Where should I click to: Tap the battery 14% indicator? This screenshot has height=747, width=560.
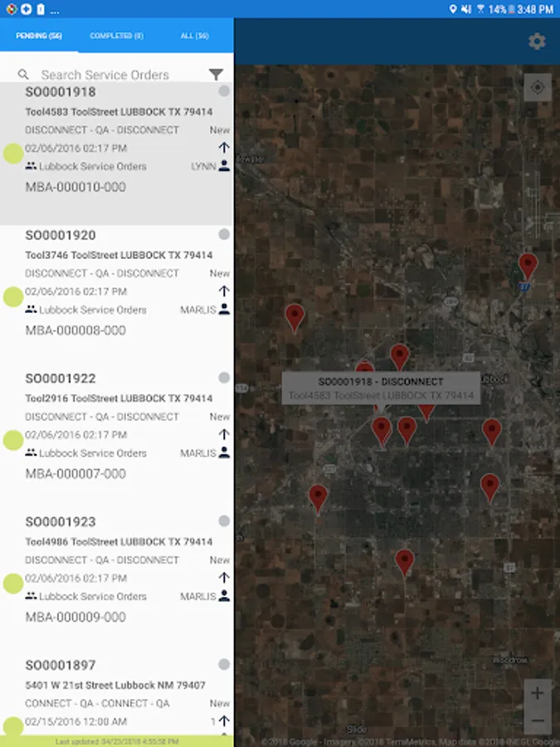click(x=501, y=9)
